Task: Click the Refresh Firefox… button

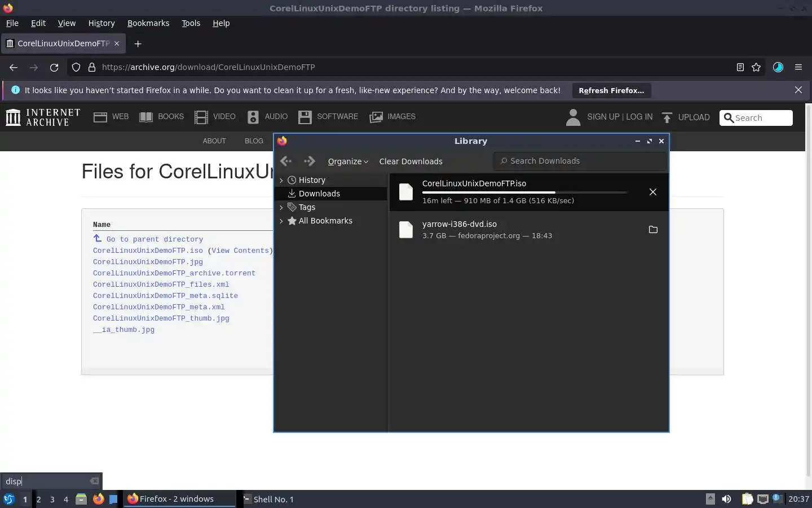Action: pyautogui.click(x=611, y=90)
